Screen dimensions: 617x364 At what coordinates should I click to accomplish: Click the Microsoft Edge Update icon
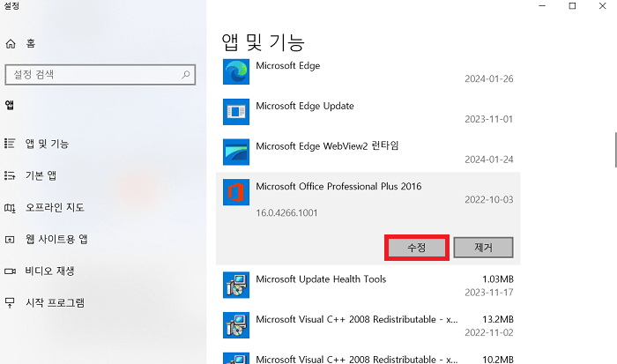(x=236, y=112)
